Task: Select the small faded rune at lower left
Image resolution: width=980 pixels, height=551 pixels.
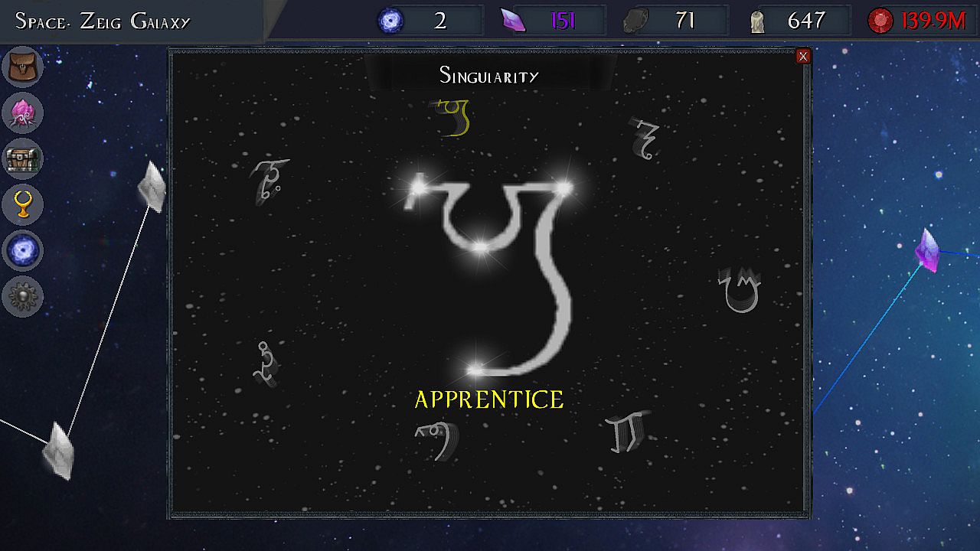Action: 266,364
